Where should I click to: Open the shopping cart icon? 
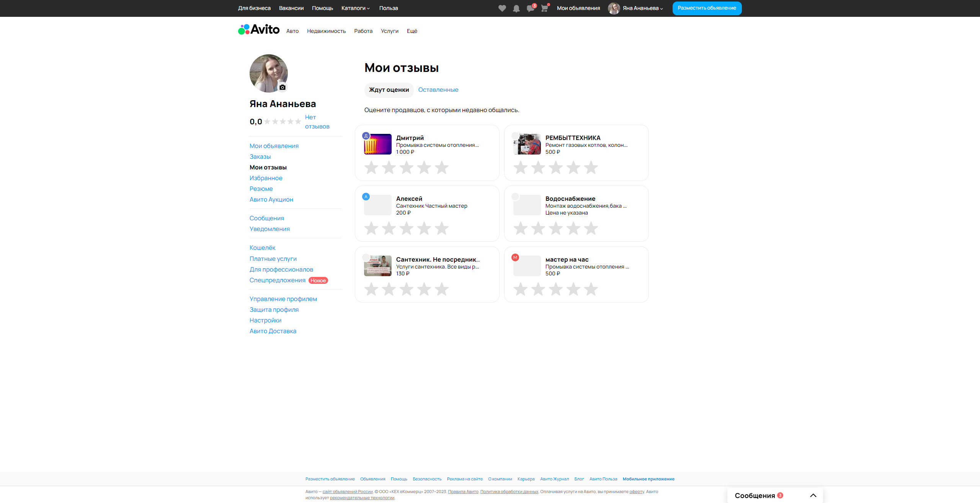tap(544, 8)
